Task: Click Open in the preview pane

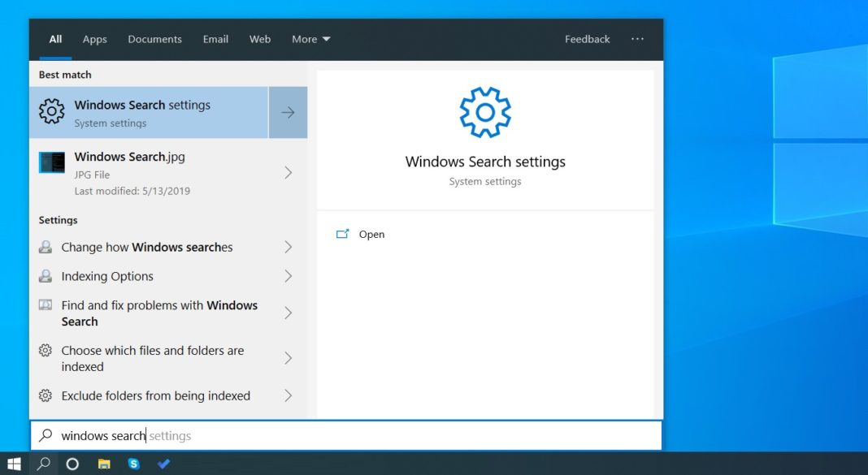Action: 371,234
